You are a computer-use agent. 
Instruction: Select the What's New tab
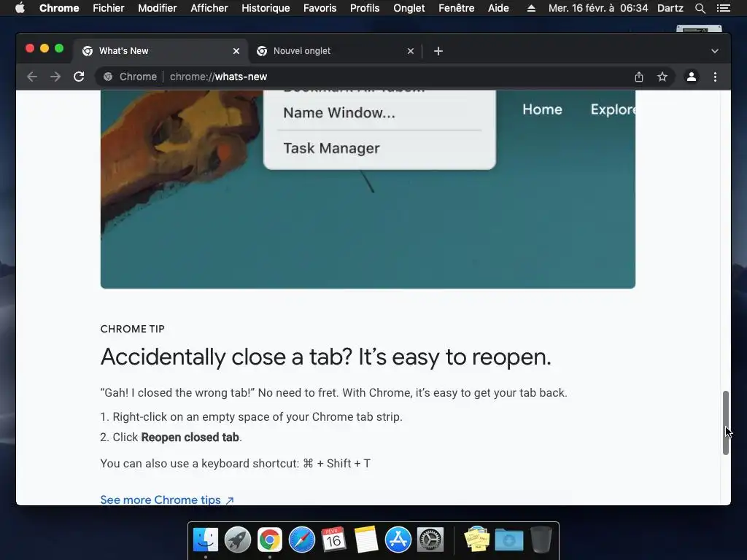[x=161, y=51]
